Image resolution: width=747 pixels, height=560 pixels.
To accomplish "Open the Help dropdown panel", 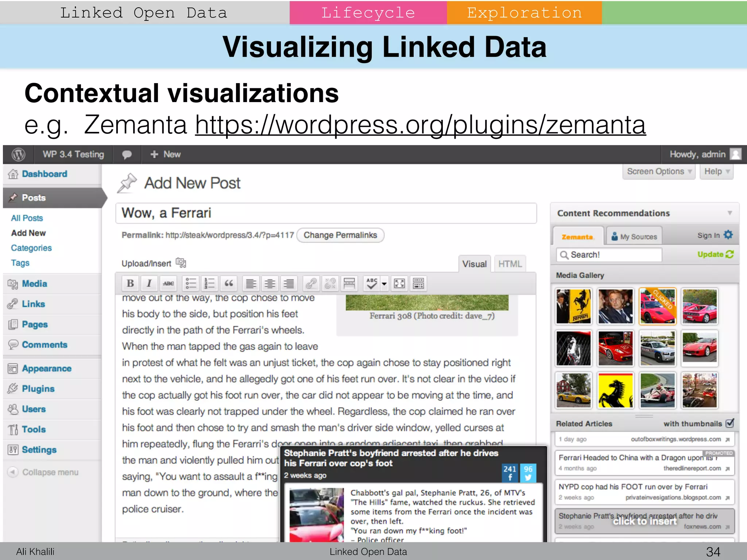I will [x=716, y=171].
